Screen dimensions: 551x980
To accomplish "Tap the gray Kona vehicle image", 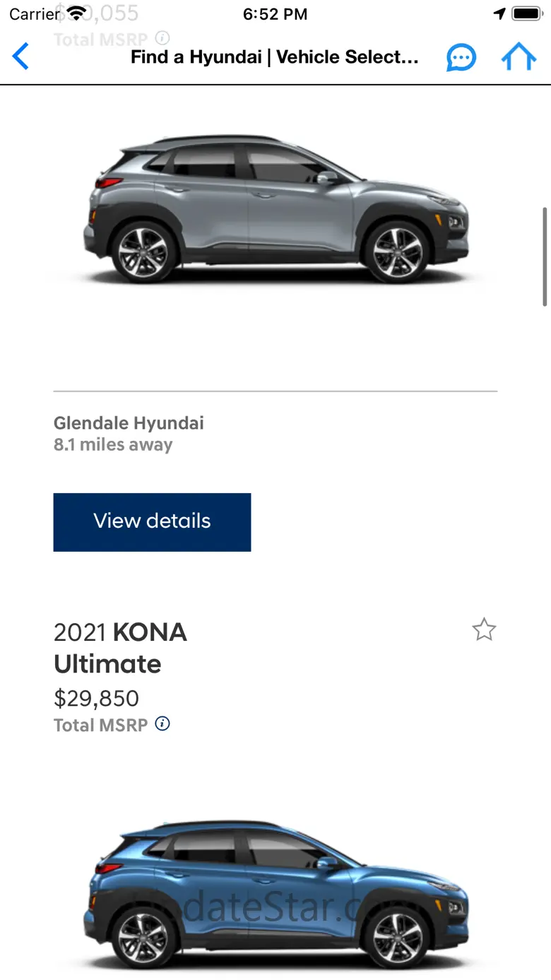I will (x=275, y=210).
